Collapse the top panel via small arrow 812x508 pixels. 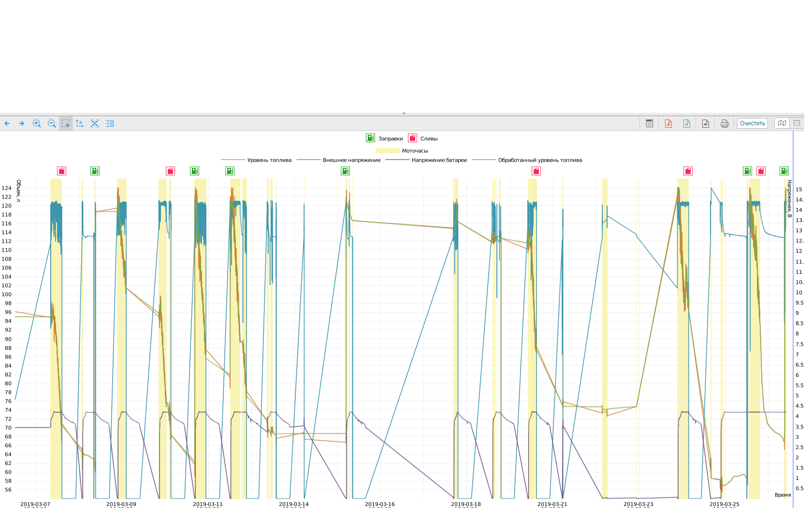tap(404, 114)
